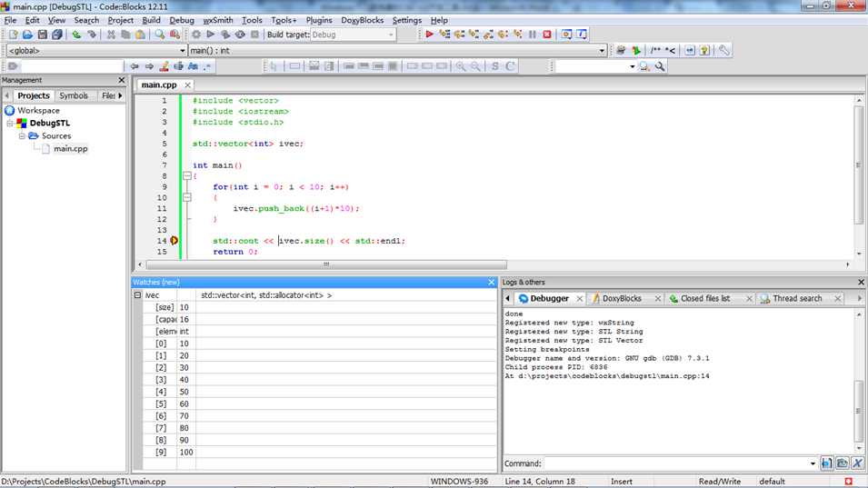
Task: Click the Redo arrow icon
Action: click(x=92, y=35)
